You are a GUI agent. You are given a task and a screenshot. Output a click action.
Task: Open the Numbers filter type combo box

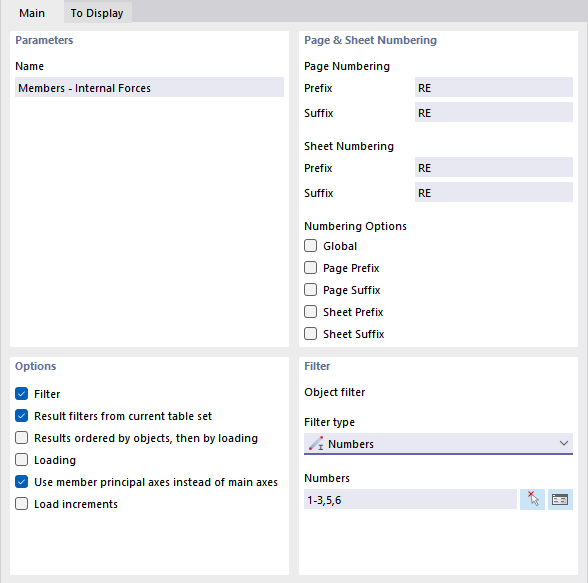pos(438,444)
